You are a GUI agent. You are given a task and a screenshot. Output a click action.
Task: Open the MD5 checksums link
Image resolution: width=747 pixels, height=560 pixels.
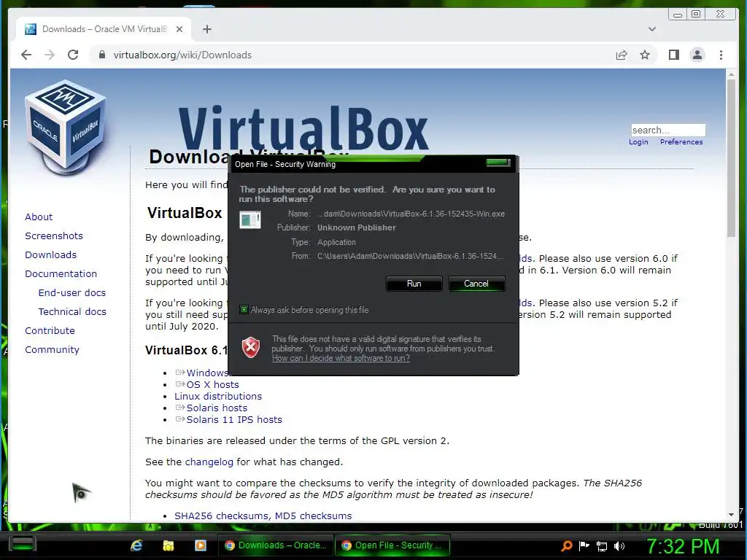point(314,516)
